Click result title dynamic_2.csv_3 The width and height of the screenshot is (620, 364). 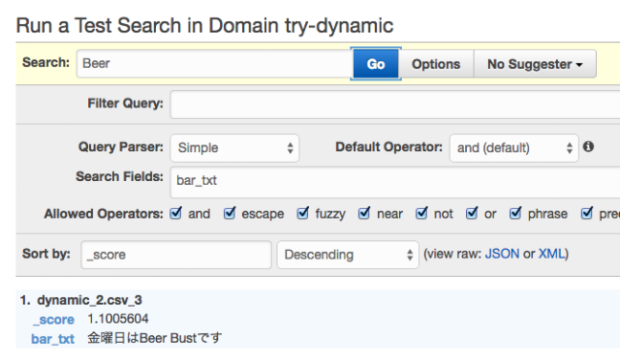coord(89,300)
